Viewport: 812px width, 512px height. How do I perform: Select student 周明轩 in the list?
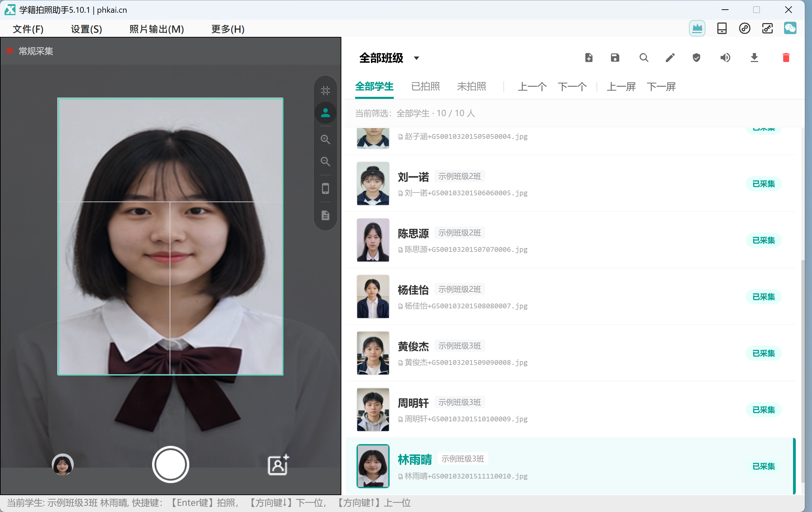click(x=571, y=410)
